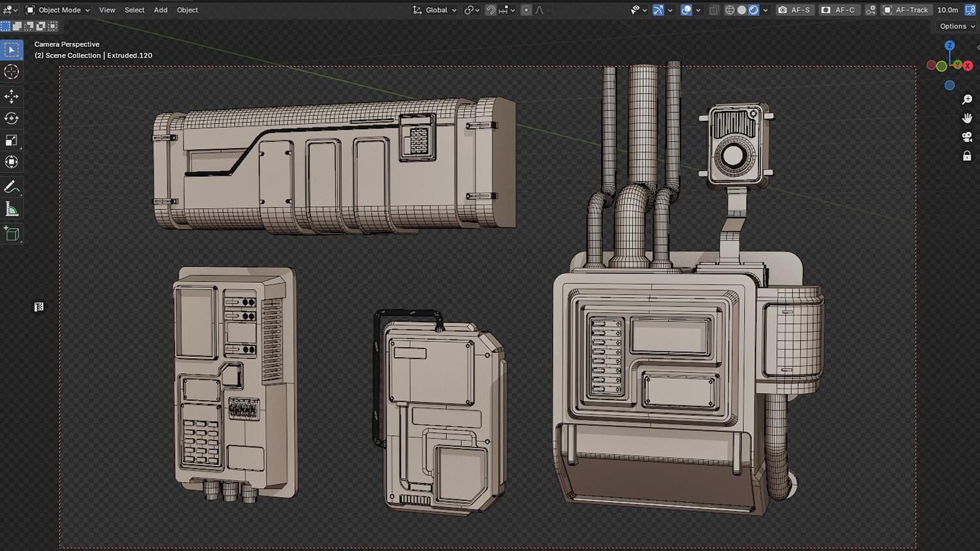Viewport: 980px width, 551px height.
Task: Click the pan hand viewport icon
Action: (x=967, y=118)
